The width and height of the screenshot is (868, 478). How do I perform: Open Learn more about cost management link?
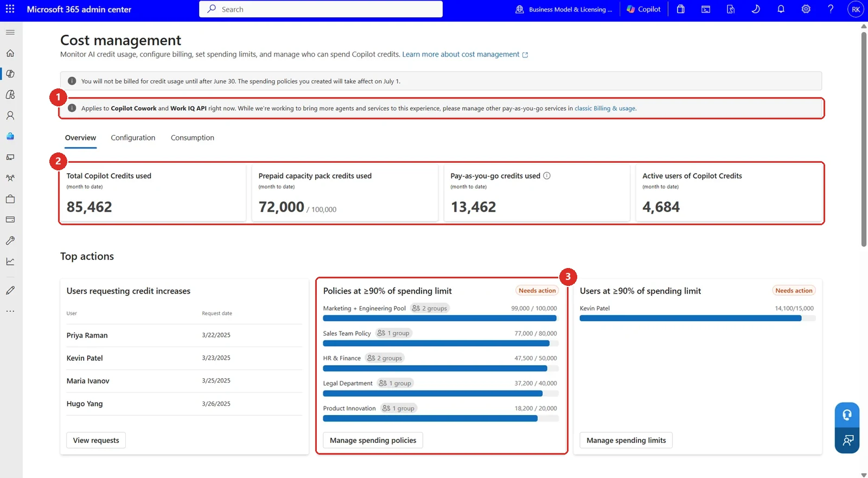[465, 54]
